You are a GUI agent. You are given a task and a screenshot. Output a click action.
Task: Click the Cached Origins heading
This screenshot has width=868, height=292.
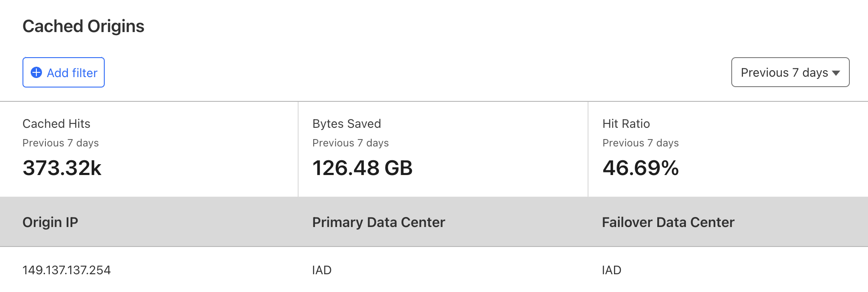(x=84, y=26)
